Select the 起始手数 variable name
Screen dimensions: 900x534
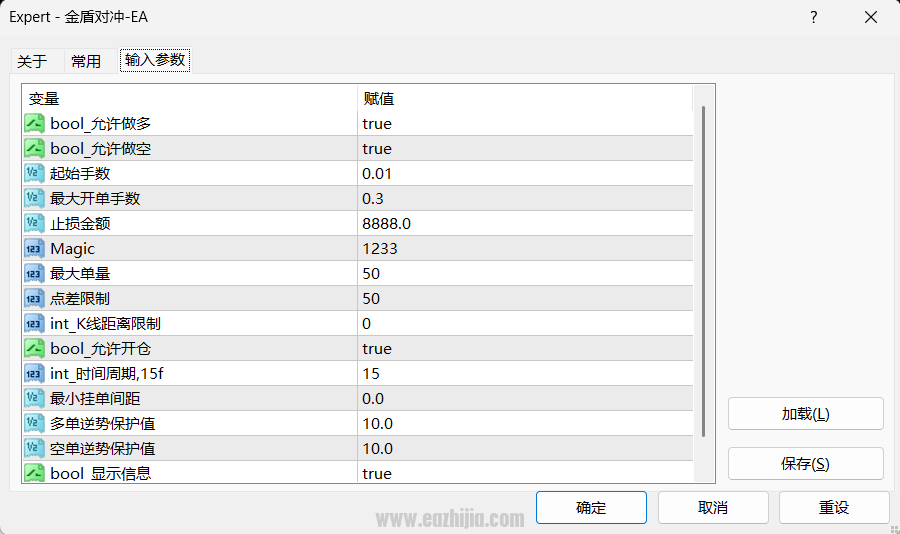click(80, 173)
